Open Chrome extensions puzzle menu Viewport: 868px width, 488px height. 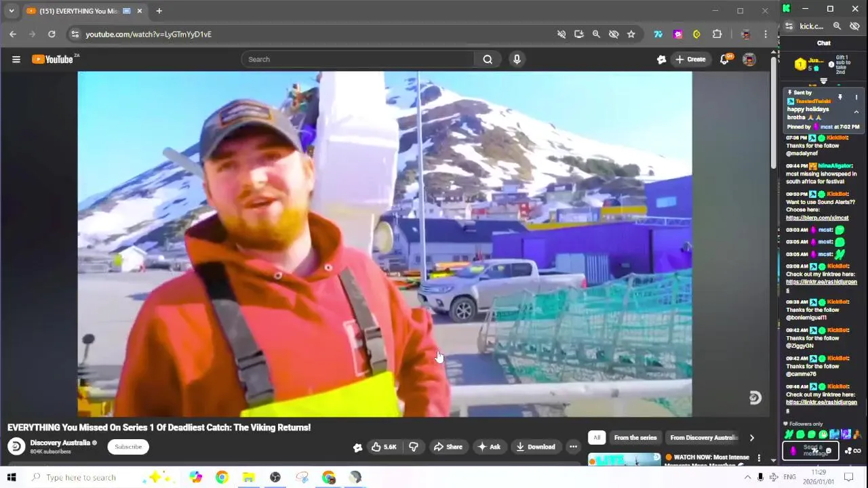717,34
